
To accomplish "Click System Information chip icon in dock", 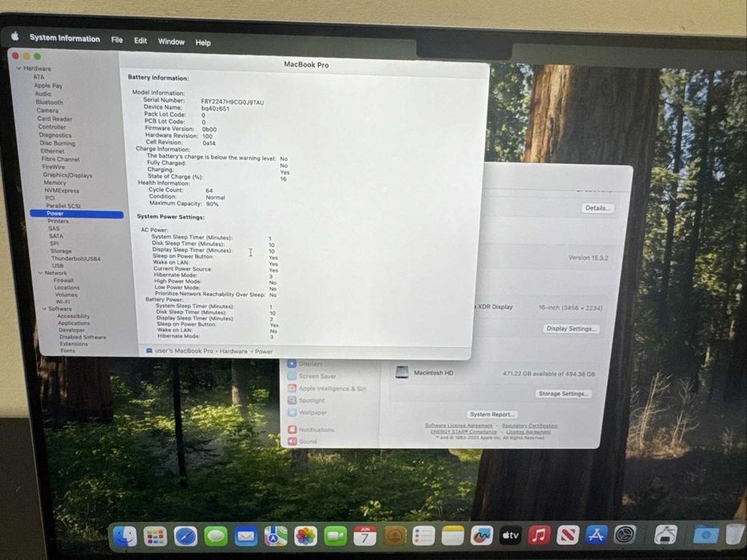I will tap(665, 534).
